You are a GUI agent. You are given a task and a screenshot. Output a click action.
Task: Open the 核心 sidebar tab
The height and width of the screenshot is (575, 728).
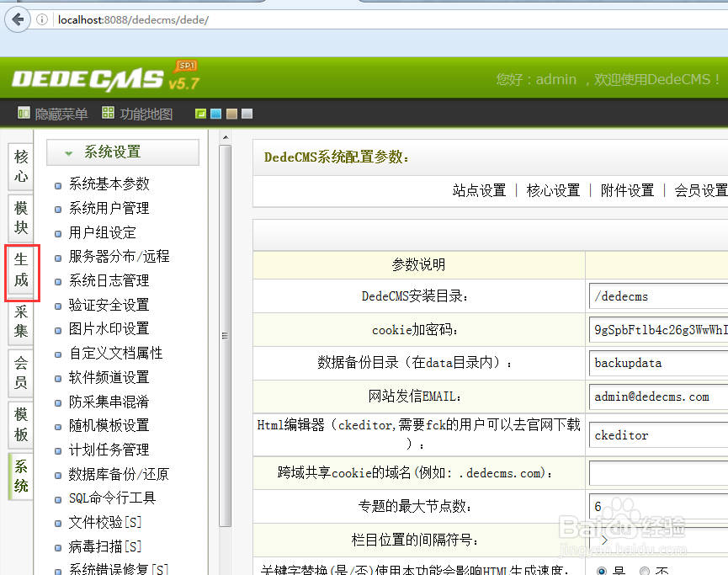(x=21, y=167)
